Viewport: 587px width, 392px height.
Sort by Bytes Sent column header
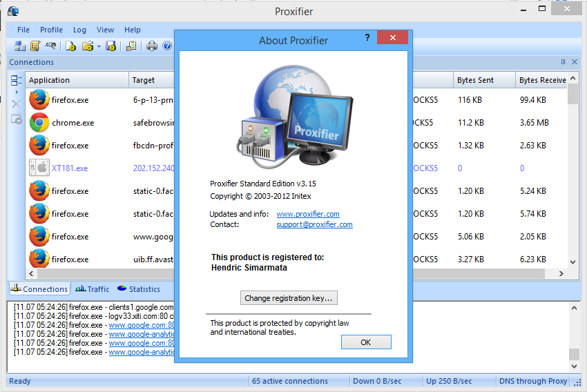[484, 80]
